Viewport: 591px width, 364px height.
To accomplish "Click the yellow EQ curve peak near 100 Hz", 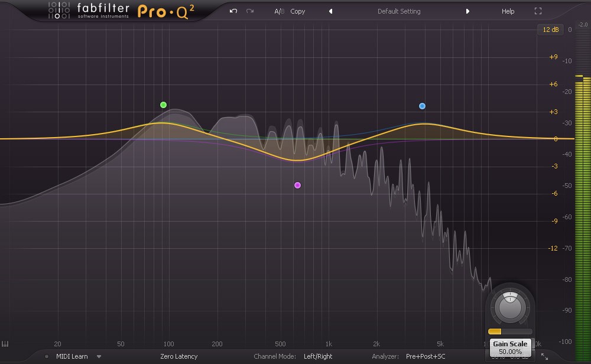I will click(161, 123).
